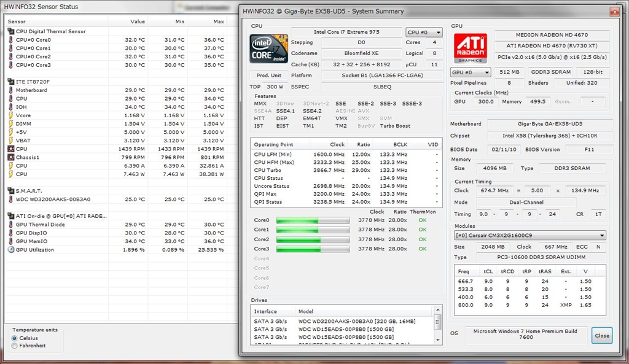Screen dimensions: 629x364
Task: Select the S.M.A.R.T. sensor group icon
Action: pyautogui.click(x=10, y=191)
